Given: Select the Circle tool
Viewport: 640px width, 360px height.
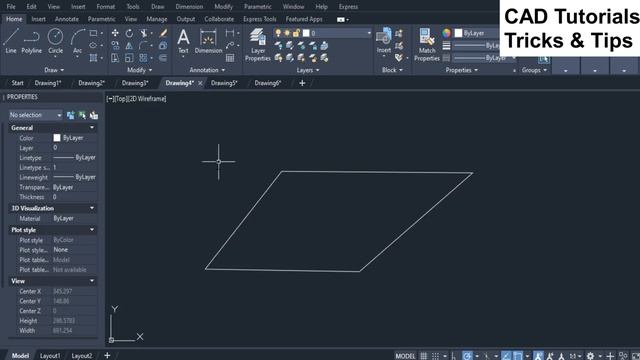Looking at the screenshot, I should tap(56, 41).
